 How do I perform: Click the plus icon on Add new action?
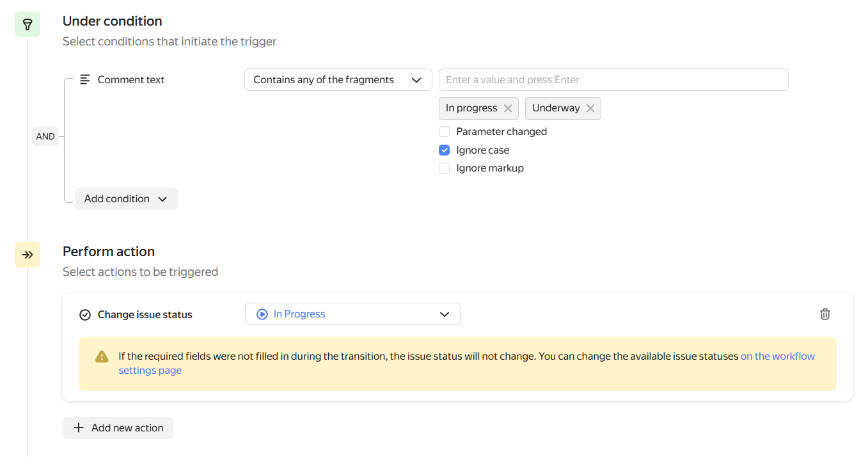point(79,428)
